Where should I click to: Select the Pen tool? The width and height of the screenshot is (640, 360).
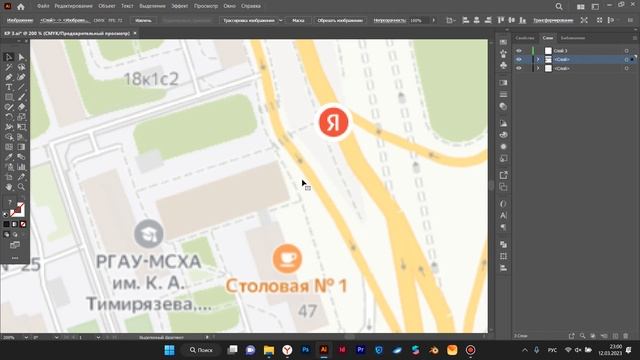pyautogui.click(x=9, y=77)
